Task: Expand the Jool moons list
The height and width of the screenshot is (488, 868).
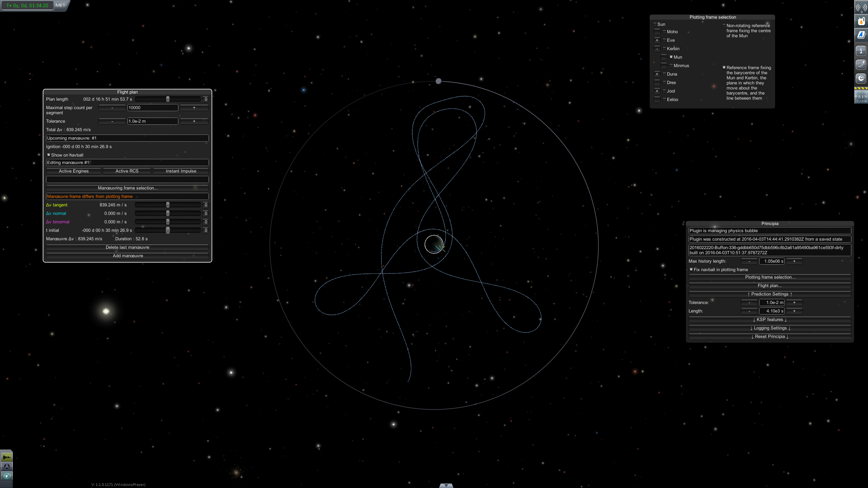Action: (x=657, y=91)
